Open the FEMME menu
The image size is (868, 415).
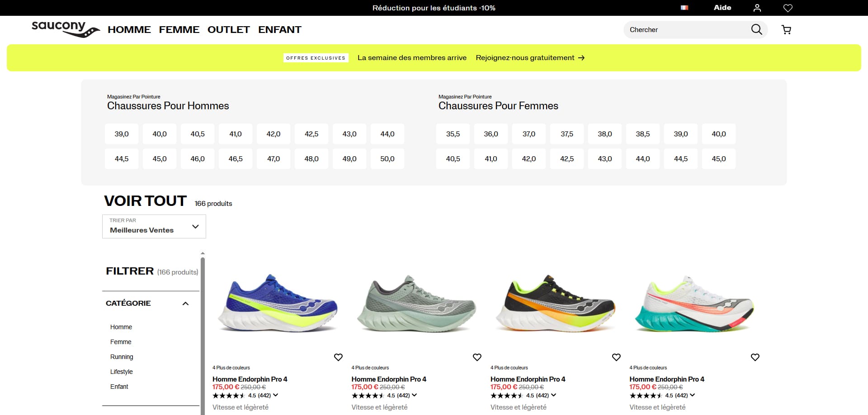point(179,30)
